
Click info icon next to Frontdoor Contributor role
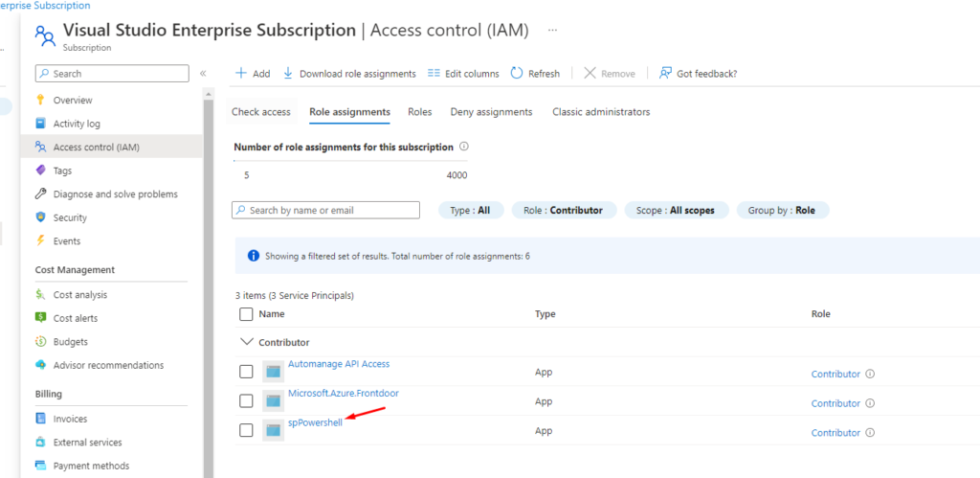pos(870,403)
